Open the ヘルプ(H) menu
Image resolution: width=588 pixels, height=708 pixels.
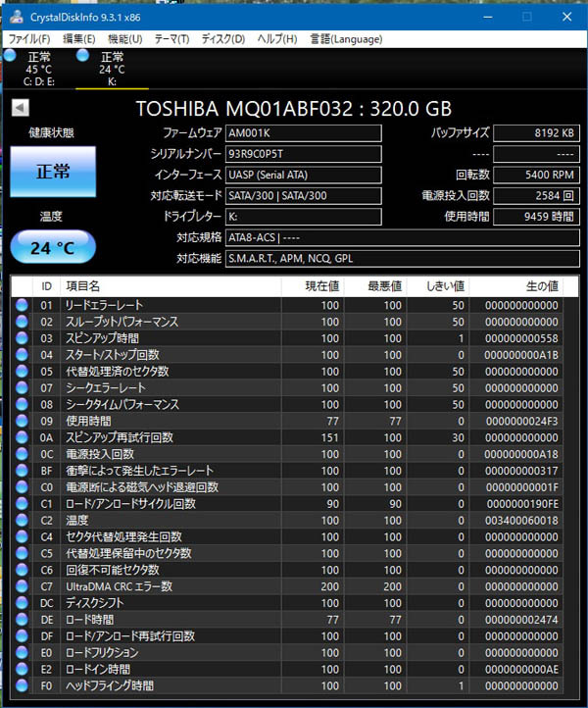point(277,39)
